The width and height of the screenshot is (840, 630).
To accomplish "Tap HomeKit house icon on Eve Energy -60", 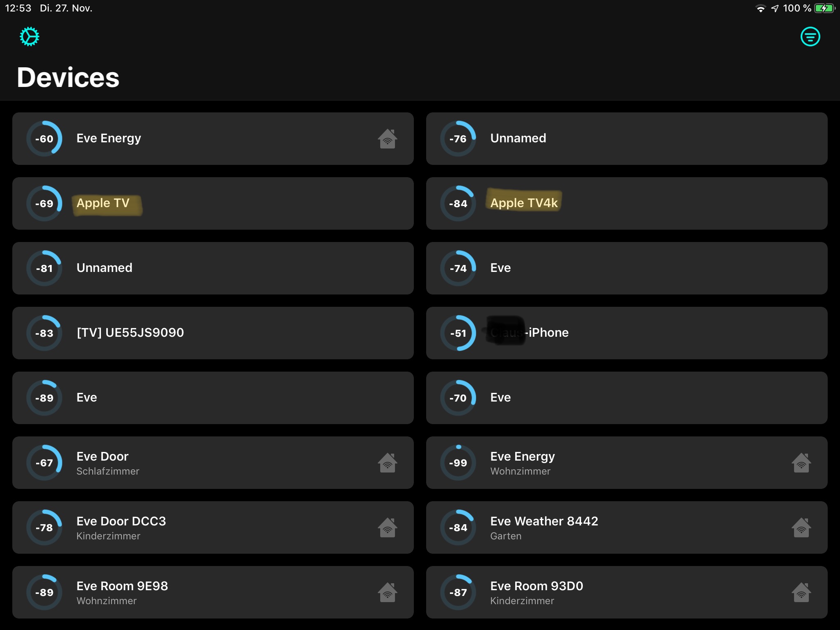I will [387, 139].
